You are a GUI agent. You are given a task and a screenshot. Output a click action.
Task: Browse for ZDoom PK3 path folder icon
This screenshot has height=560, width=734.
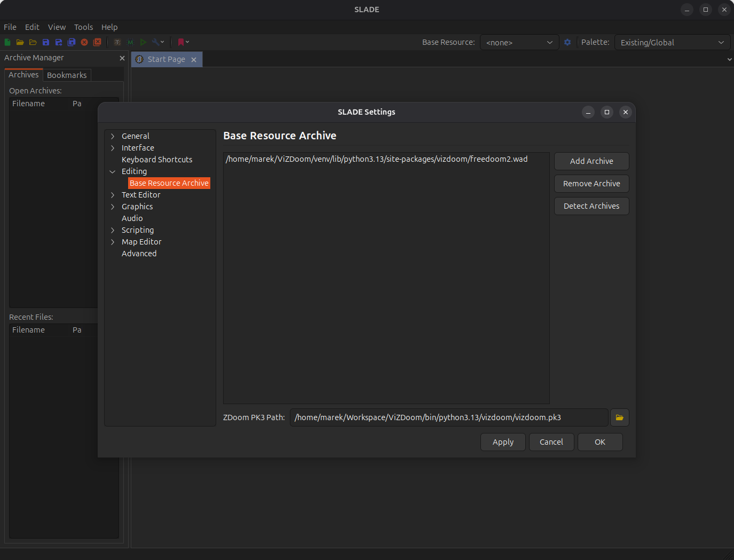coord(619,417)
